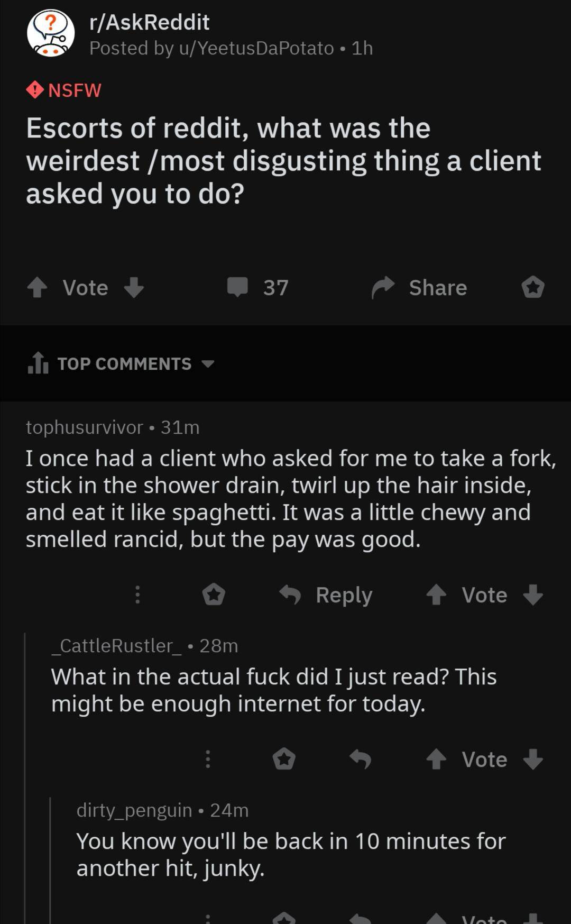
Task: Upvote tophusurvivor's comment
Action: pos(437,596)
